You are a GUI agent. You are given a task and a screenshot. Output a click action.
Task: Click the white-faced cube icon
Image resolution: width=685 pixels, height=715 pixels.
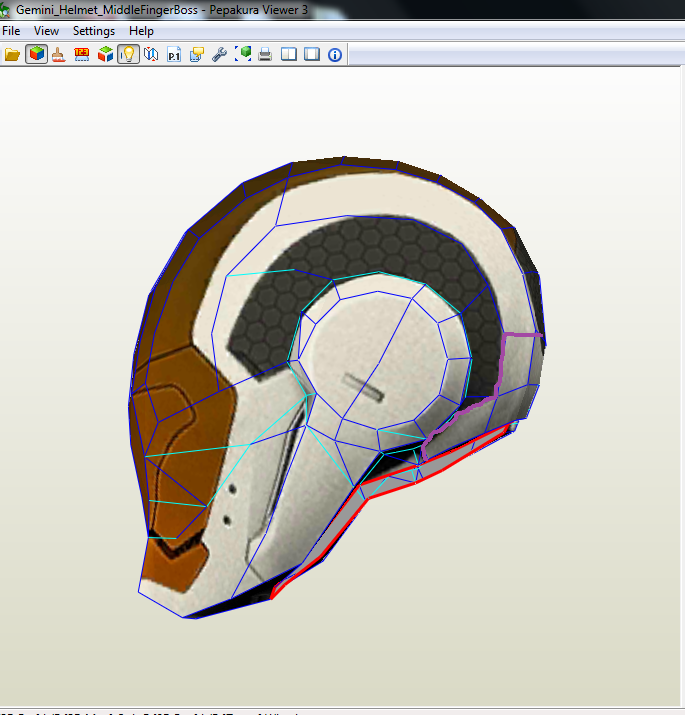[x=105, y=55]
